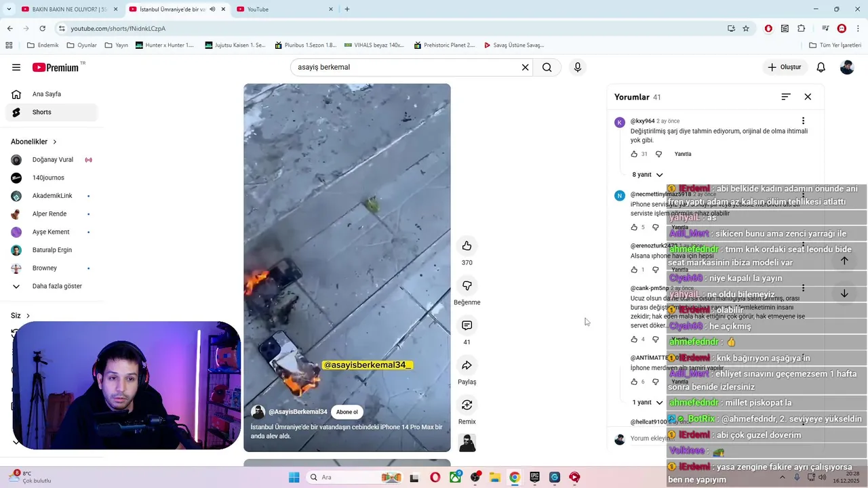Open options for @kxy964 comment
Image resolution: width=868 pixels, height=488 pixels.
pos(803,121)
